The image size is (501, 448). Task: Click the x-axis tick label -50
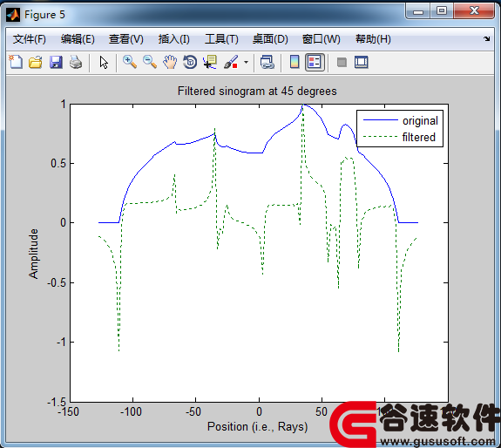pyautogui.click(x=193, y=412)
